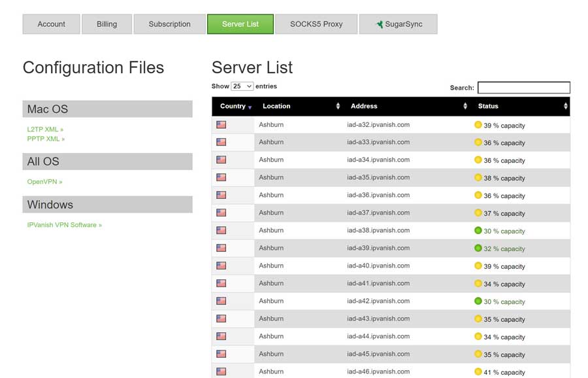Click "30 % capacity" for iad-a38
The height and width of the screenshot is (378, 588).
(504, 232)
